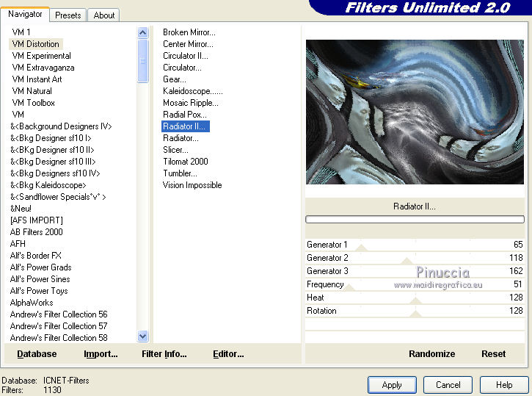
Task: Choose the Gear... filter
Action: 175,79
